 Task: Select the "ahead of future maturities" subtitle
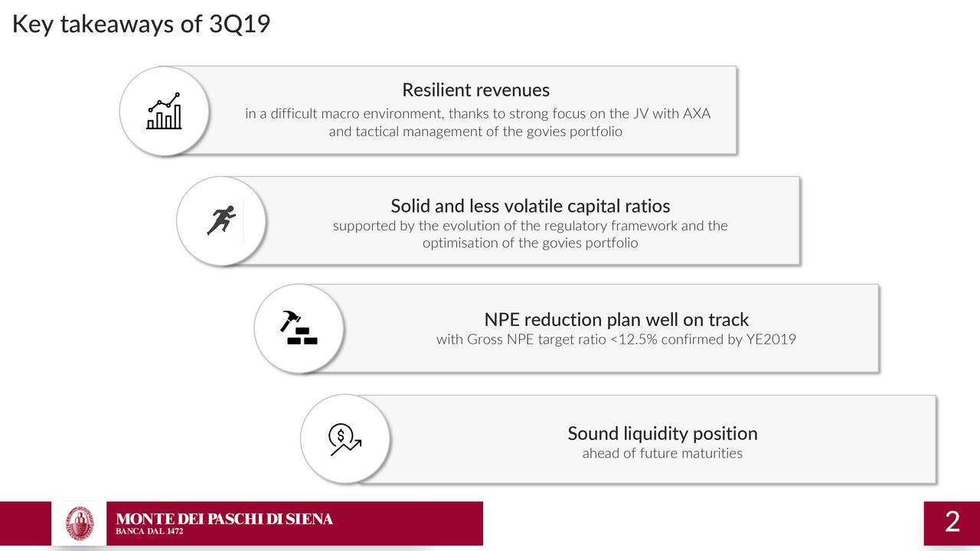click(x=662, y=453)
